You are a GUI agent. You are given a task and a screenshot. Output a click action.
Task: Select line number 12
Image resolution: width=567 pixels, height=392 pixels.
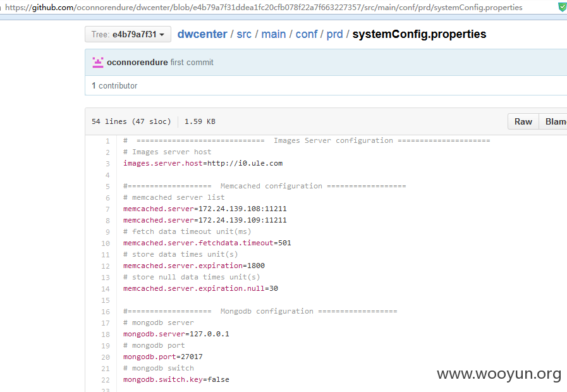pyautogui.click(x=105, y=266)
